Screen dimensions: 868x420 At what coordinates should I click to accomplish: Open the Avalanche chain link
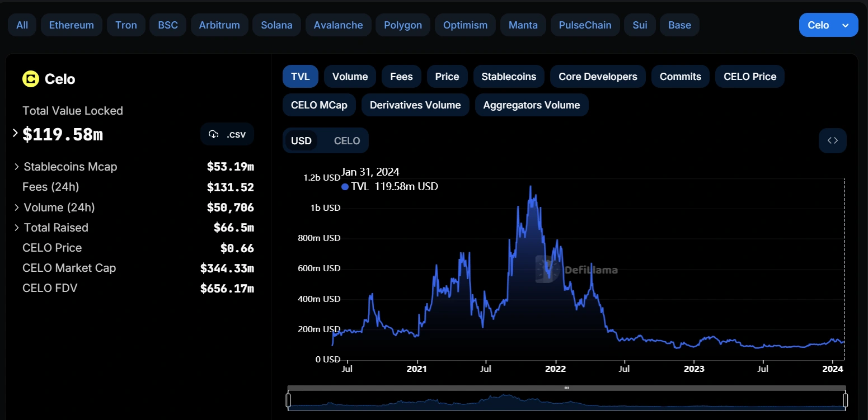[339, 25]
